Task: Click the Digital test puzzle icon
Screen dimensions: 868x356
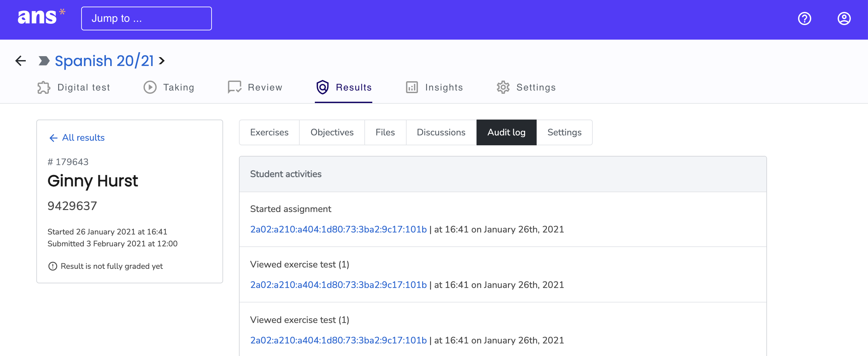Action: click(44, 87)
